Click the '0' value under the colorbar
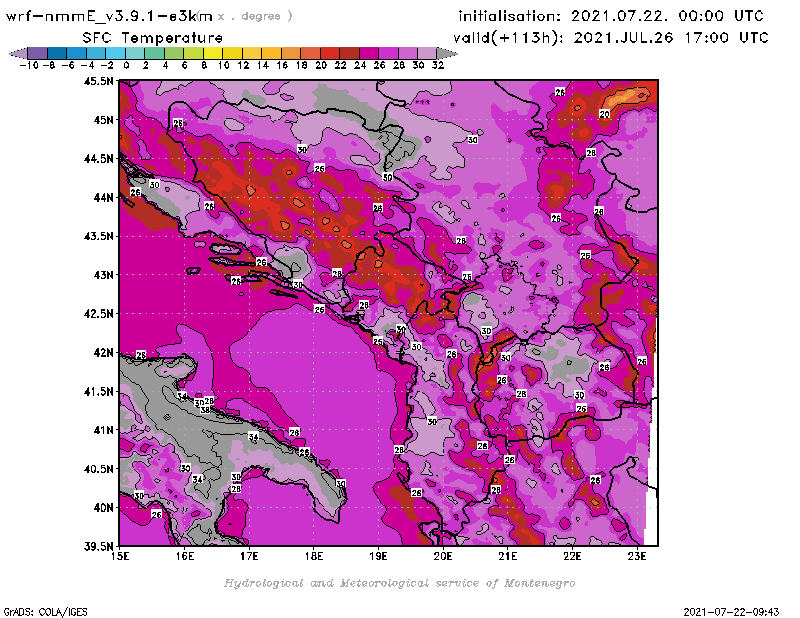The image size is (800, 618). (126, 65)
